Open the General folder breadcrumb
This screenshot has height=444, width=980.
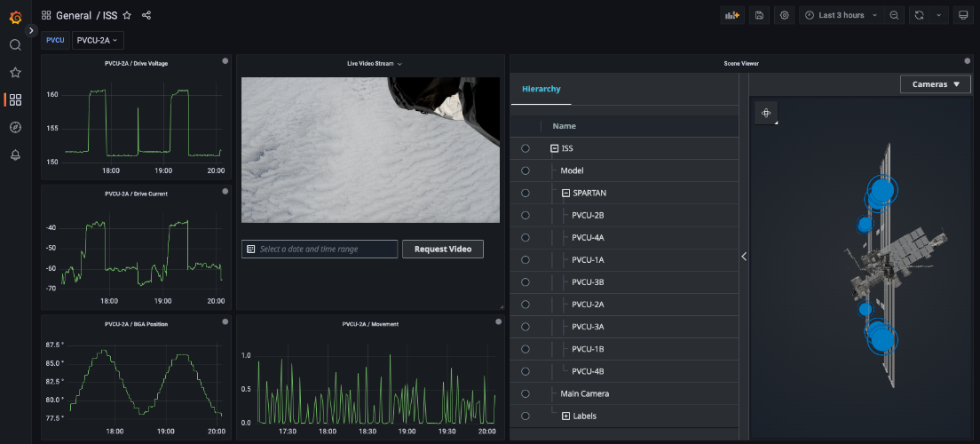(74, 15)
